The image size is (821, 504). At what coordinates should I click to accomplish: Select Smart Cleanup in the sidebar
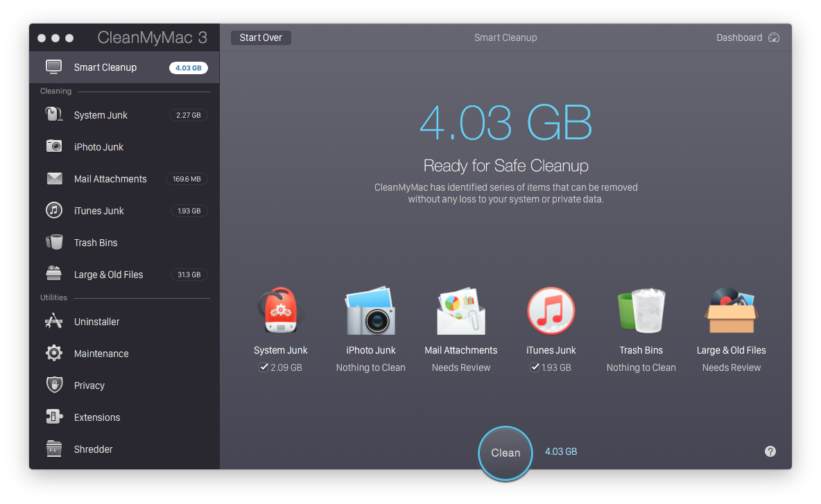[x=125, y=67]
